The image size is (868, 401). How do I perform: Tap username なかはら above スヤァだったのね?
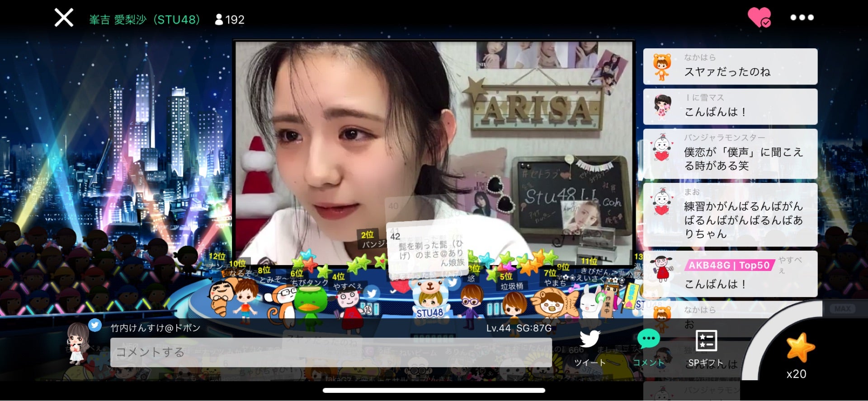pyautogui.click(x=700, y=57)
